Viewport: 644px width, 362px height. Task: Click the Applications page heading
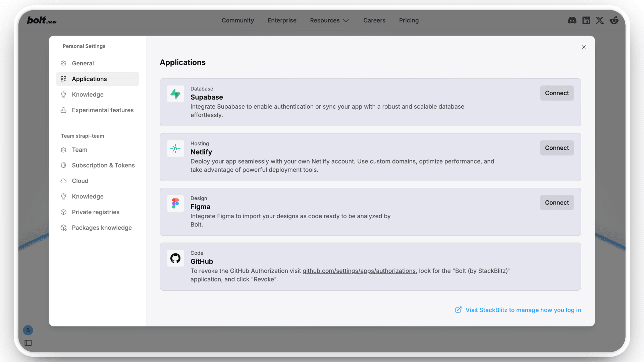[x=182, y=62]
